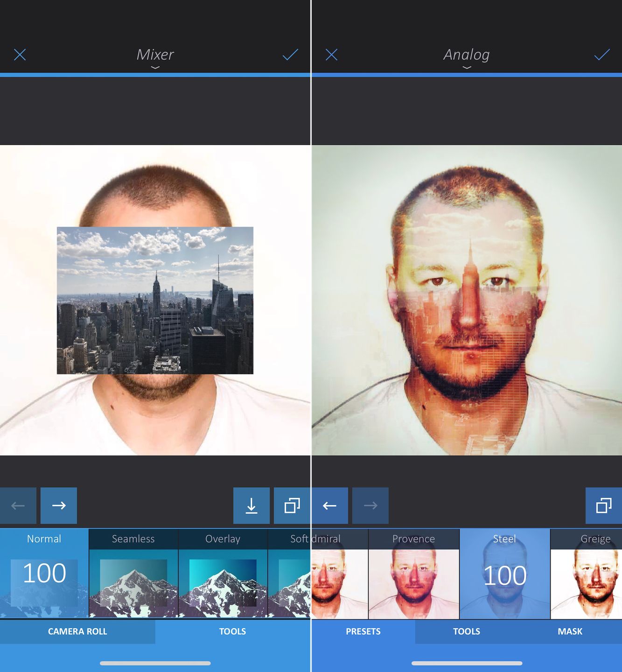Tap the city skyline overlay image

tap(155, 301)
